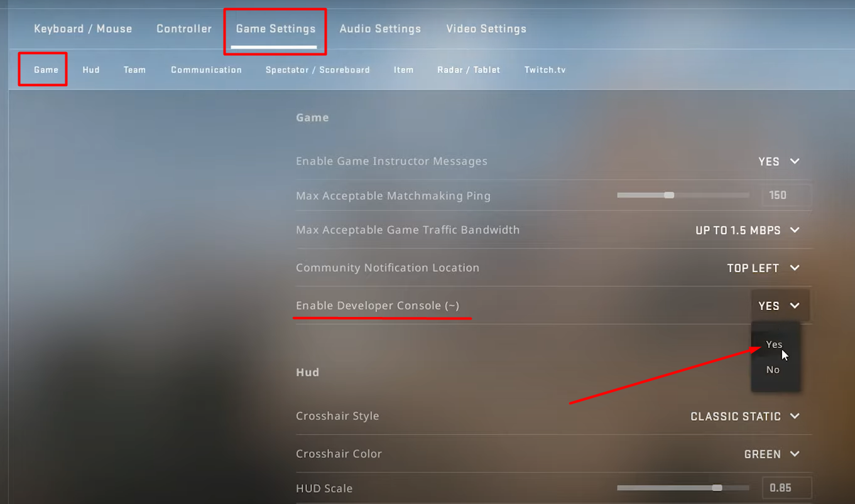Switch to the Communication sub-tab
The height and width of the screenshot is (504, 855).
click(x=206, y=70)
